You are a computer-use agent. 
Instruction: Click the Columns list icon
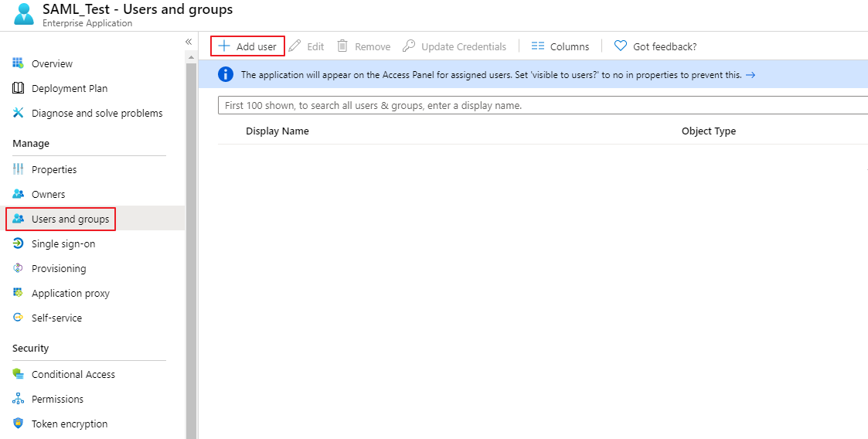537,46
